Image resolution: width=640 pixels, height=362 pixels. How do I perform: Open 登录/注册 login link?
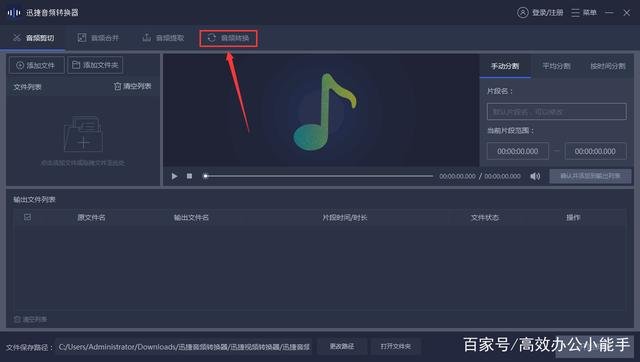547,13
